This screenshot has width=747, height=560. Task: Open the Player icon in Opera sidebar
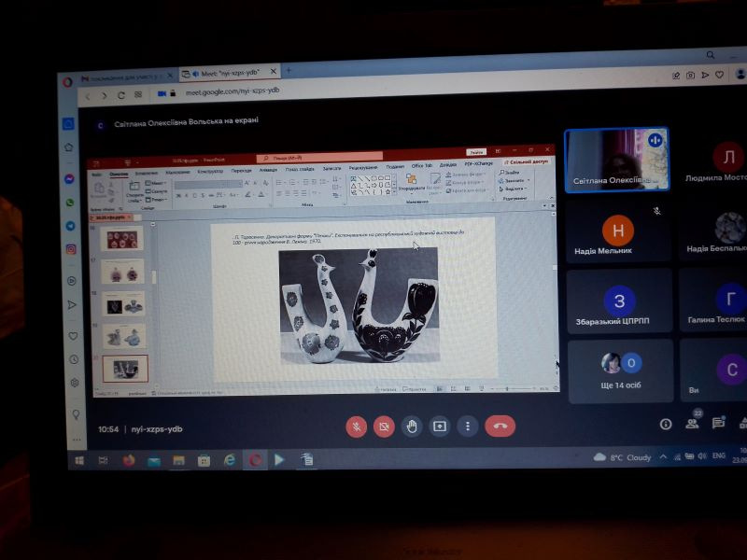point(72,281)
